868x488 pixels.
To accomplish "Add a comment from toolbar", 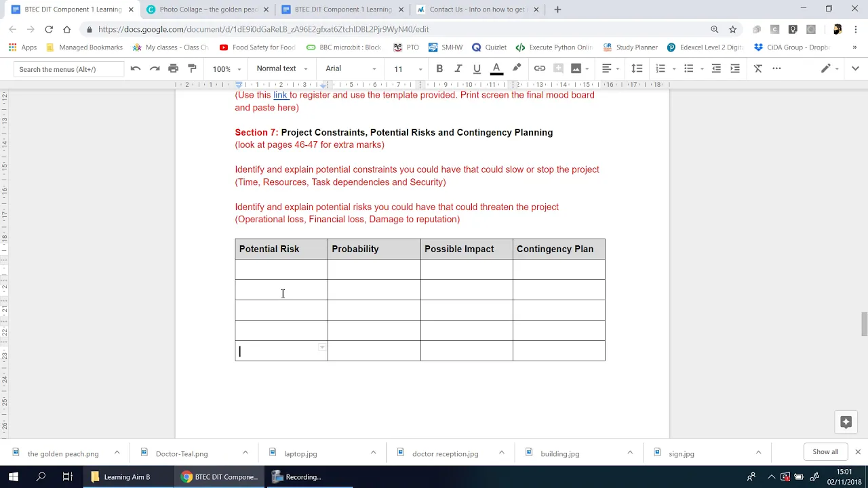I will tap(558, 68).
